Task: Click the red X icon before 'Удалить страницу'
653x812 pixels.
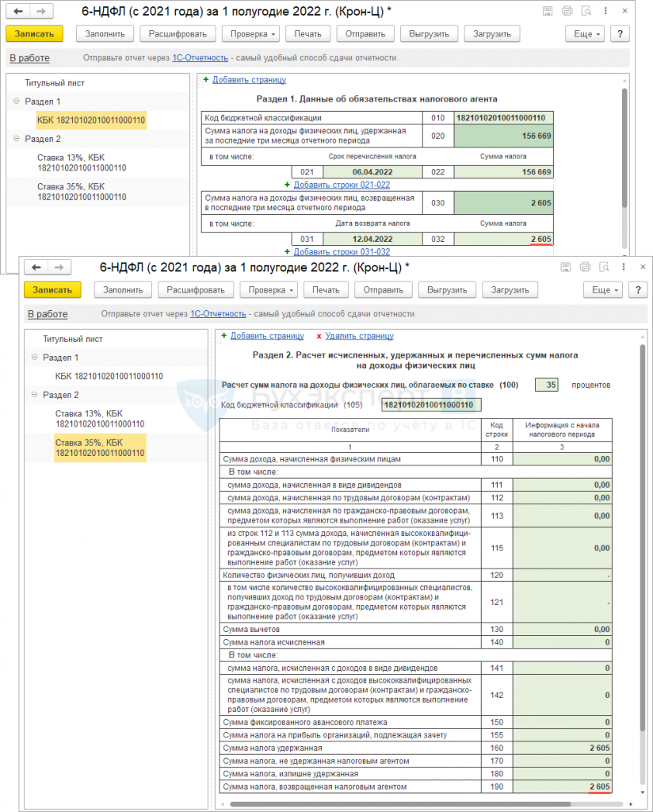Action: click(x=319, y=336)
